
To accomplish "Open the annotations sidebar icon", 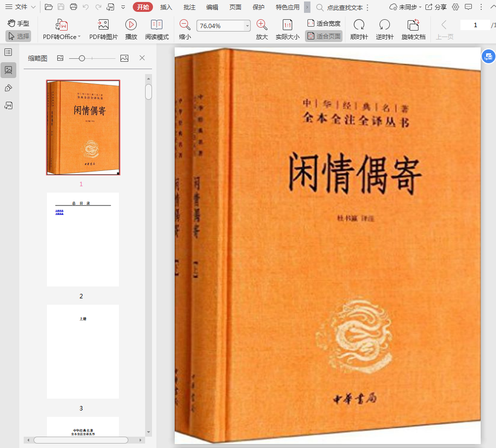I will coord(8,88).
